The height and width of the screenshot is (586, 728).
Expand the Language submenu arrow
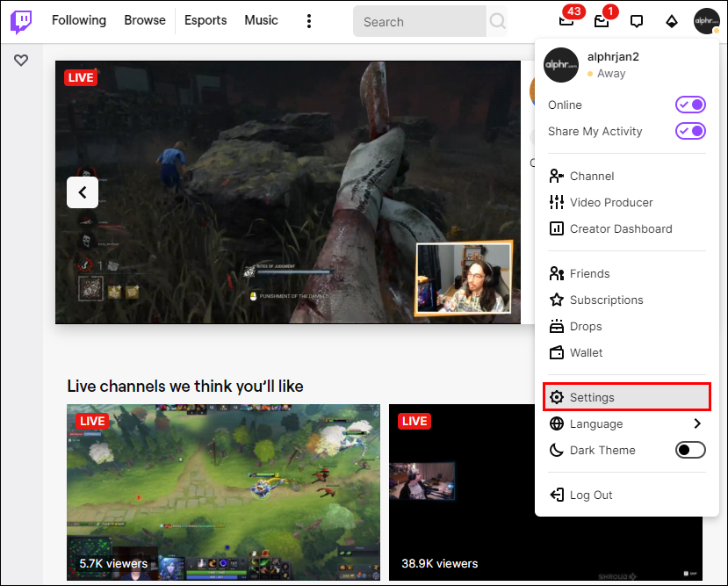[697, 423]
